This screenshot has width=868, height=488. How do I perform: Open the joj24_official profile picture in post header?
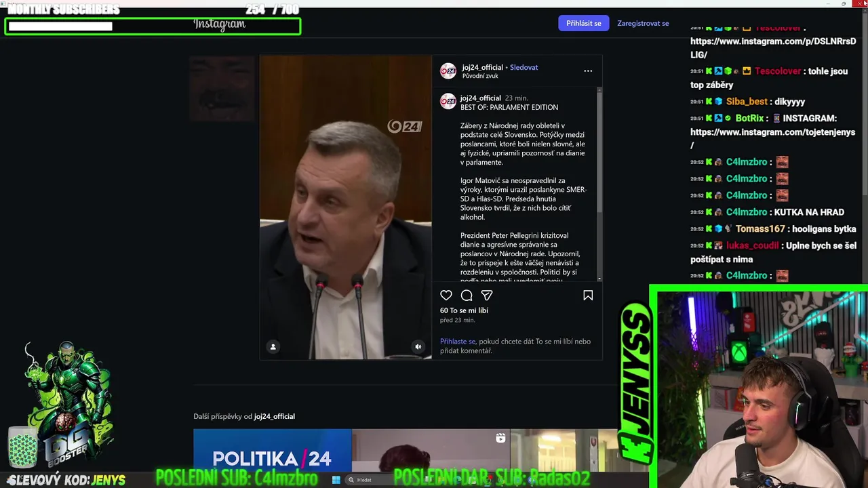coord(448,70)
